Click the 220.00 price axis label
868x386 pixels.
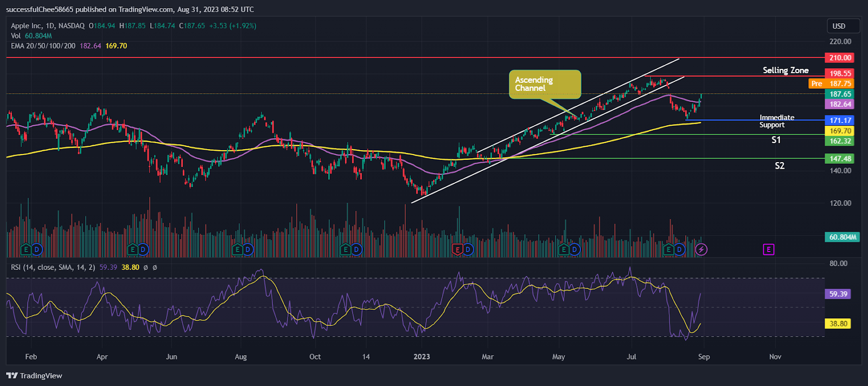840,41
